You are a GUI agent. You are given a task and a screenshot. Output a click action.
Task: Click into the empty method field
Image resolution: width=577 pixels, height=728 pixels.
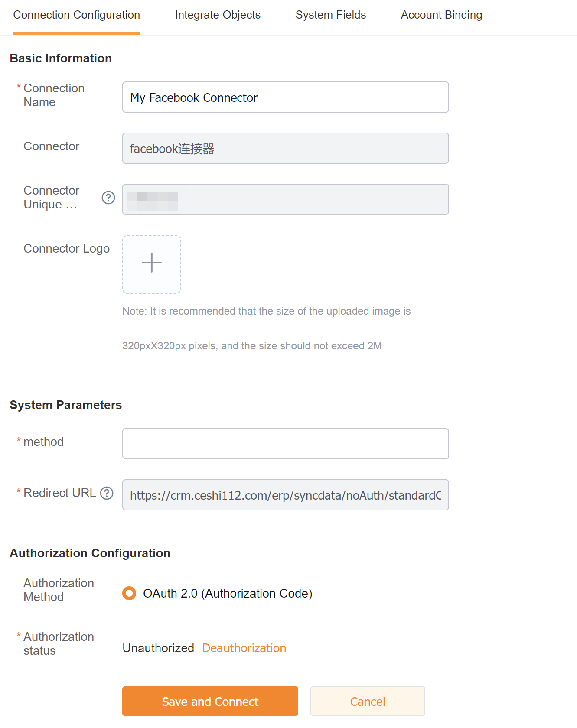coord(285,444)
